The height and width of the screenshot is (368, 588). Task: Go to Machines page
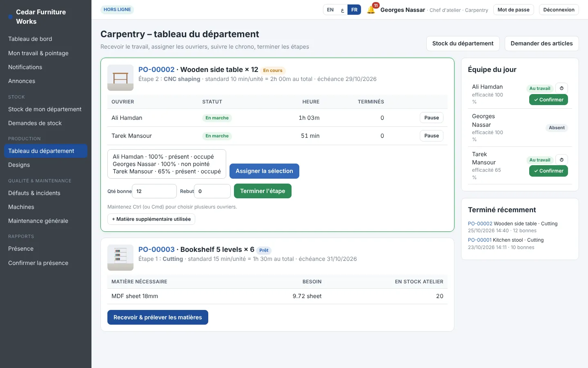46,207
